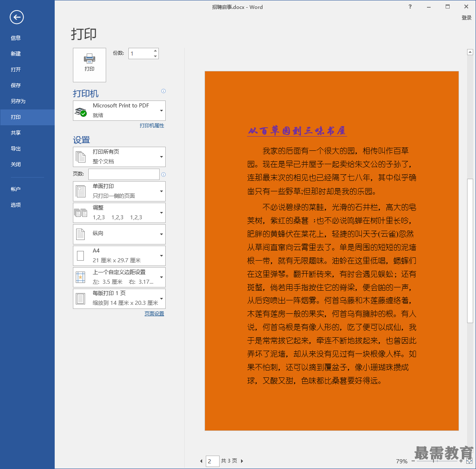Click the pages info icon next to 页数 field
The width and height of the screenshot is (476, 469).
pyautogui.click(x=163, y=174)
